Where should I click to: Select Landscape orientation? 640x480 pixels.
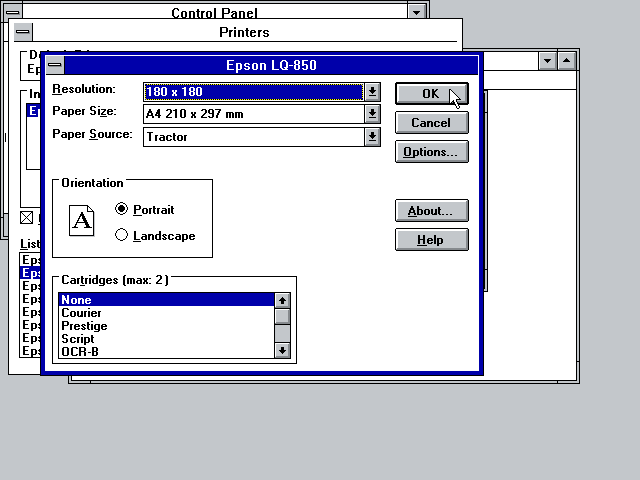[x=122, y=236]
